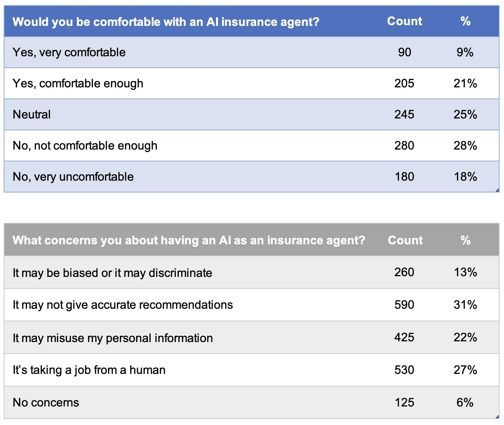504x425 pixels.
Task: Select the 22% percentage cell
Action: (465, 338)
